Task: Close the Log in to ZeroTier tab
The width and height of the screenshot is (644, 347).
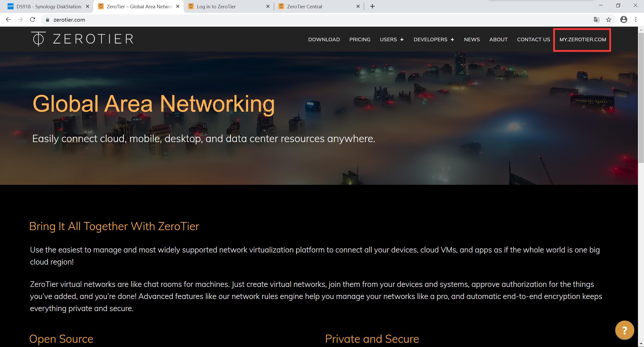Action: point(268,7)
